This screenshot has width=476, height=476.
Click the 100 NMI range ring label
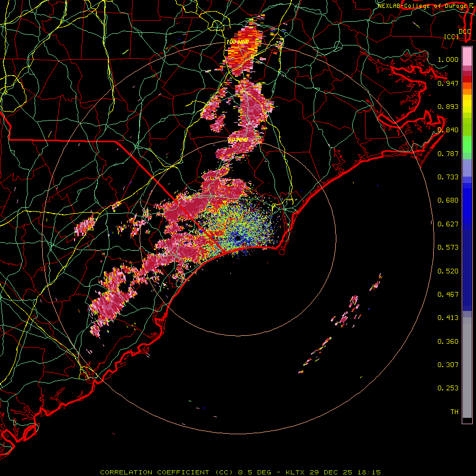point(237,42)
